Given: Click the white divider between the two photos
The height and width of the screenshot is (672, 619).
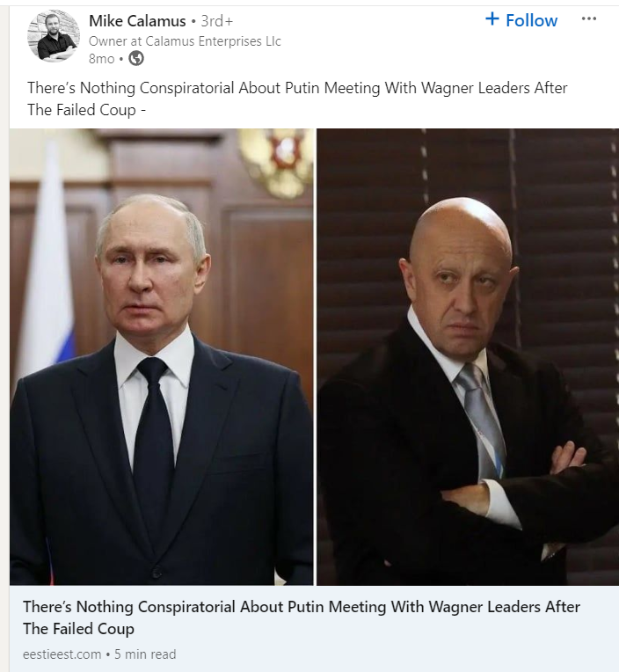Looking at the screenshot, I should [x=316, y=356].
